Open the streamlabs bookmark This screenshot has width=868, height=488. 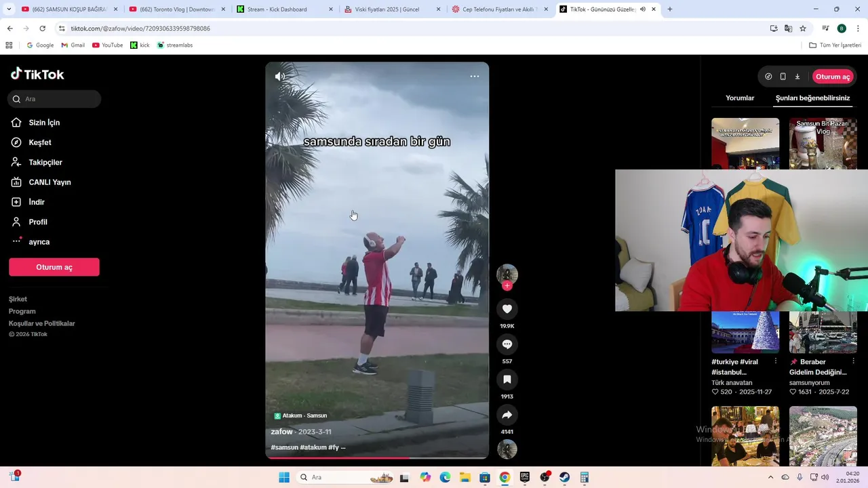pos(175,45)
